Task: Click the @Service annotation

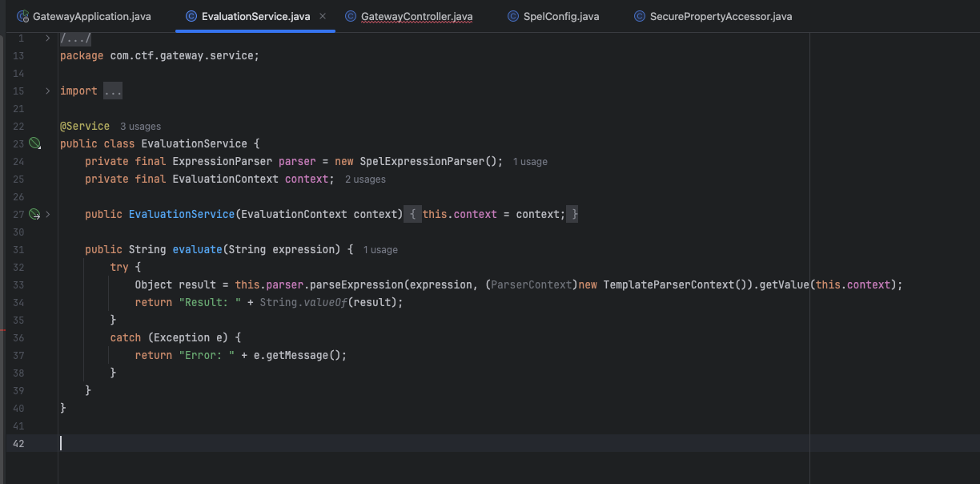Action: tap(85, 126)
